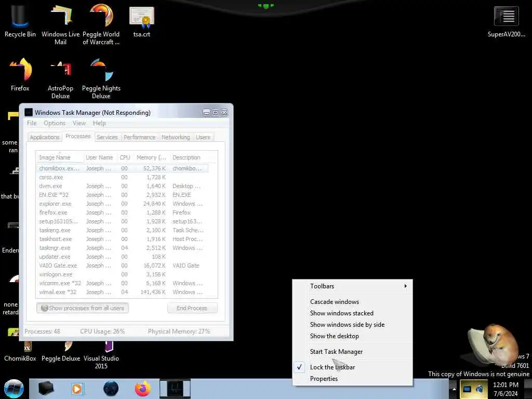Open taskbar Properties from context menu
Image resolution: width=532 pixels, height=399 pixels.
(x=353, y=379)
